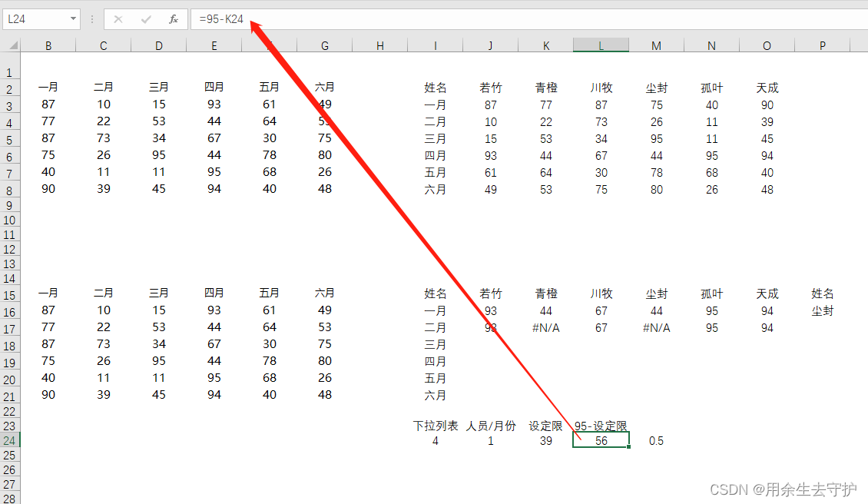Select column header G
868x504 pixels.
pyautogui.click(x=324, y=45)
